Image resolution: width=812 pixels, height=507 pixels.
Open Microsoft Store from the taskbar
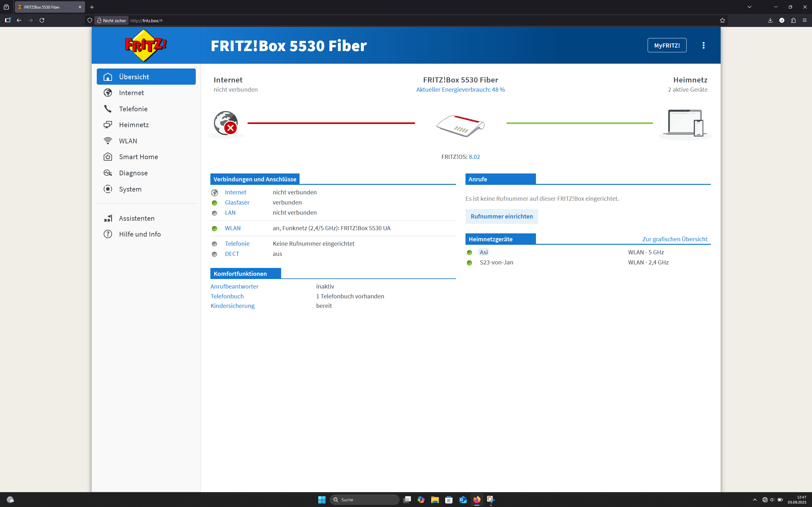coord(449,500)
